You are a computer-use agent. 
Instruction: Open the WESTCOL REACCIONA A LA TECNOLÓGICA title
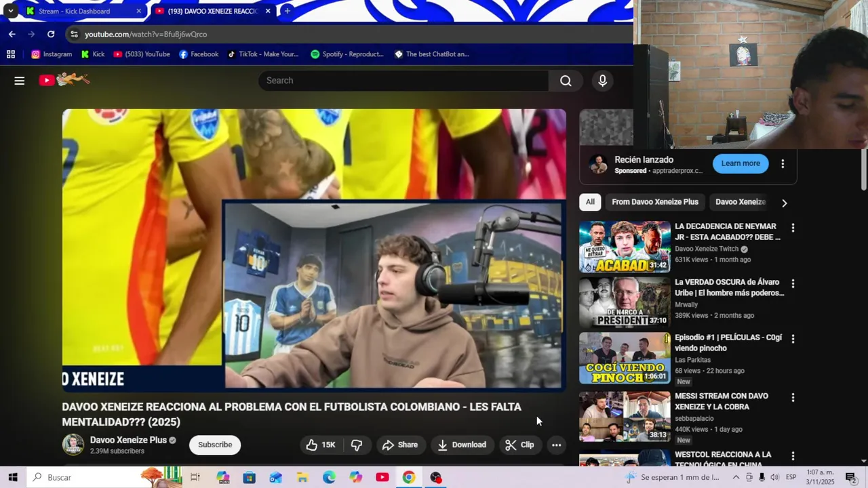pyautogui.click(x=723, y=460)
